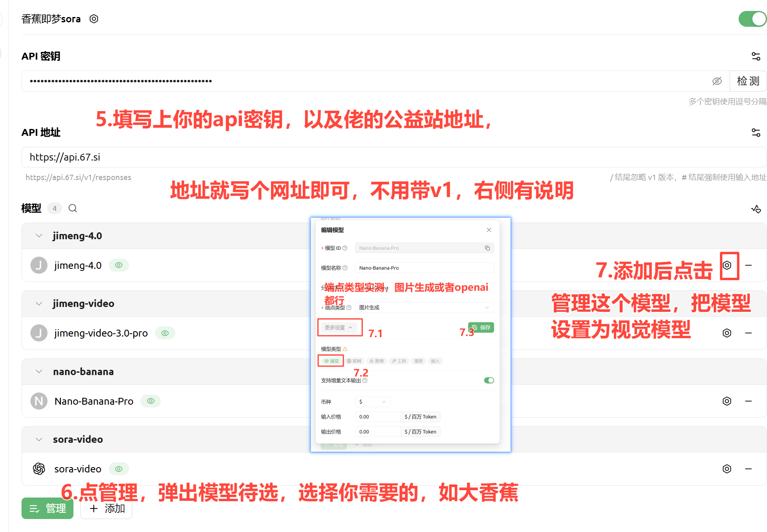Close the 编辑模型 dialog

(489, 230)
